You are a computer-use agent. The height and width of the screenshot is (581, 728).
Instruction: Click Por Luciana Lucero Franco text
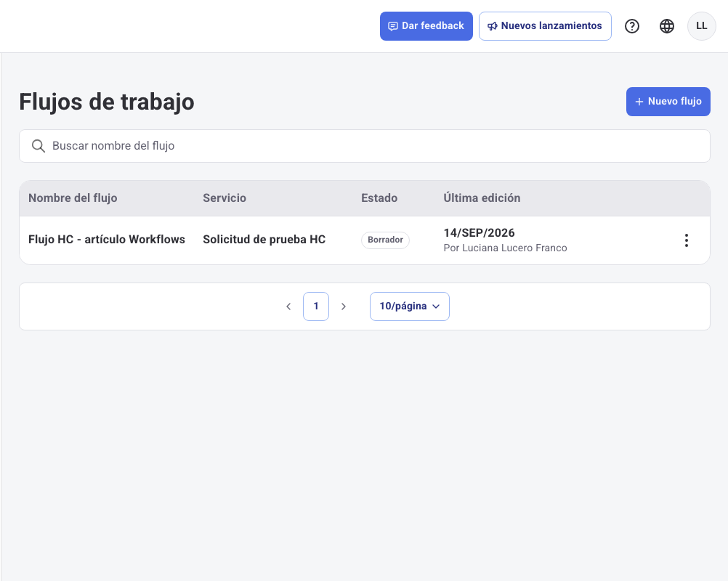pyautogui.click(x=505, y=248)
